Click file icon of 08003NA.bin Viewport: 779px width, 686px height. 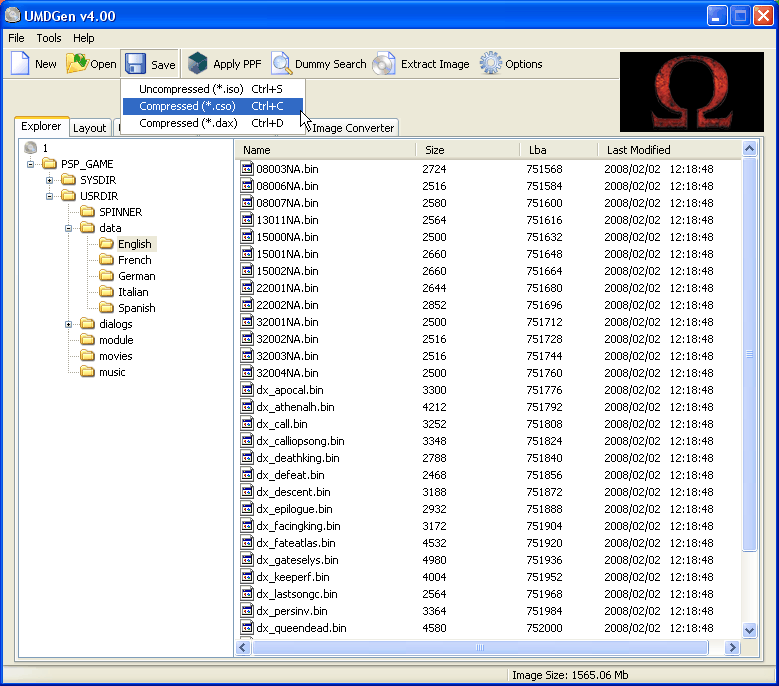coord(247,168)
